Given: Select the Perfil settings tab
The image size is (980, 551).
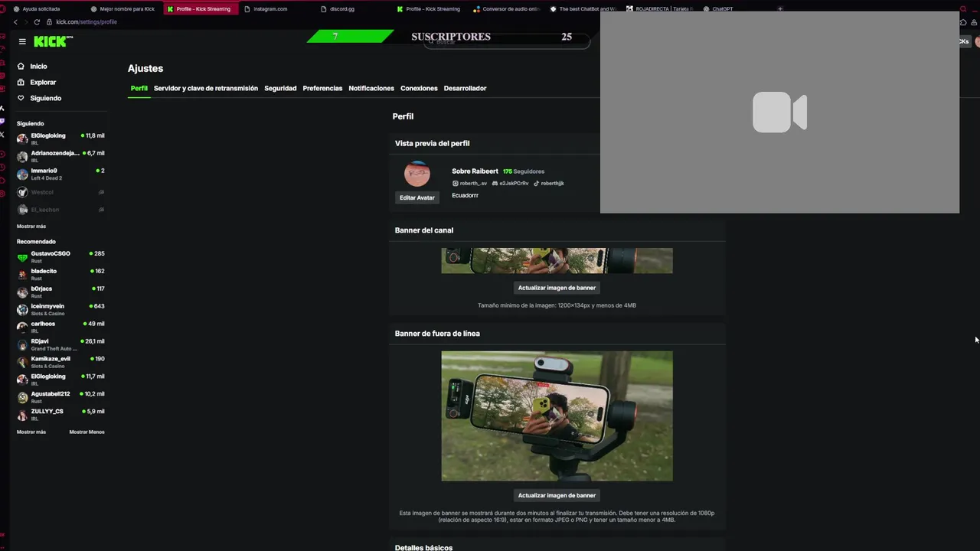Looking at the screenshot, I should [x=139, y=88].
